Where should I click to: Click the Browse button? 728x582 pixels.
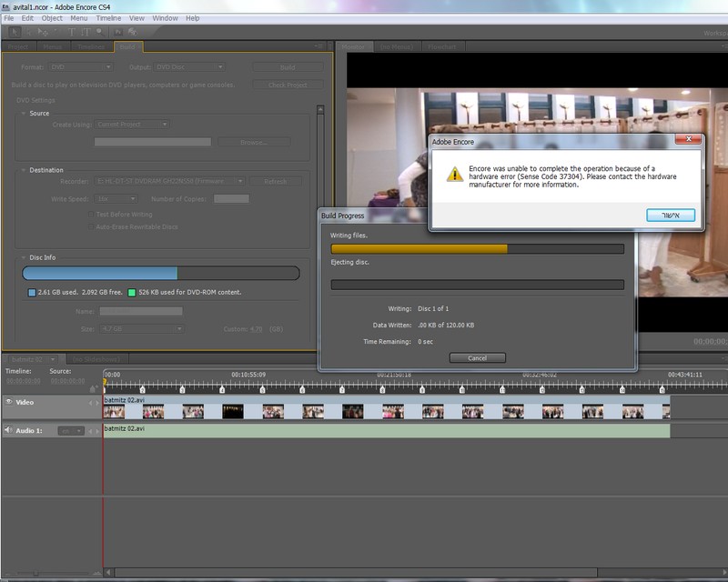(254, 142)
